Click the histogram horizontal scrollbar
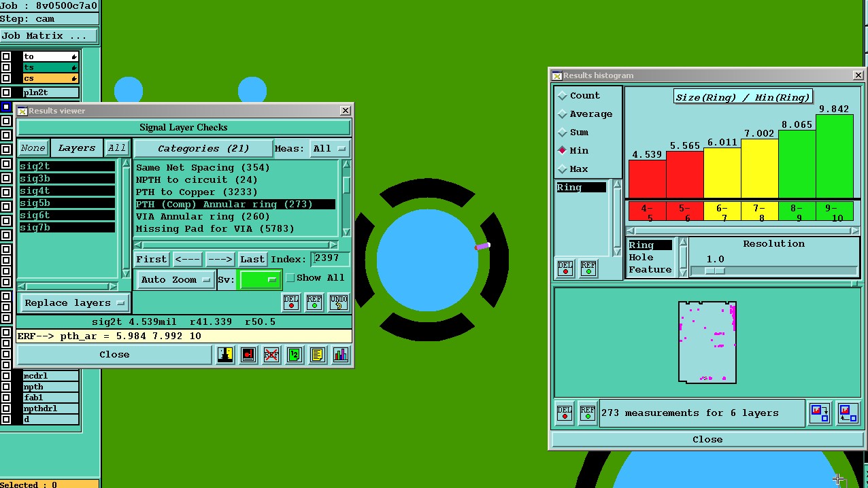Viewport: 868px width, 488px height. pos(742,231)
